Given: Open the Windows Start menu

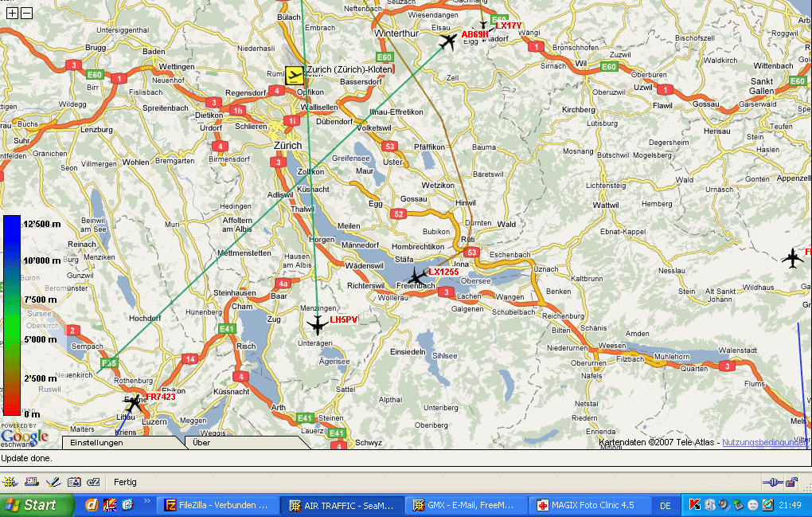Looking at the screenshot, I should pos(32,505).
